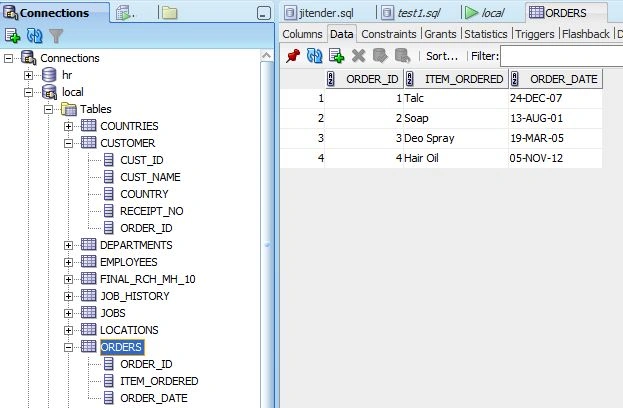Commit changes in the data toolbar
The height and width of the screenshot is (408, 623).
(x=380, y=56)
